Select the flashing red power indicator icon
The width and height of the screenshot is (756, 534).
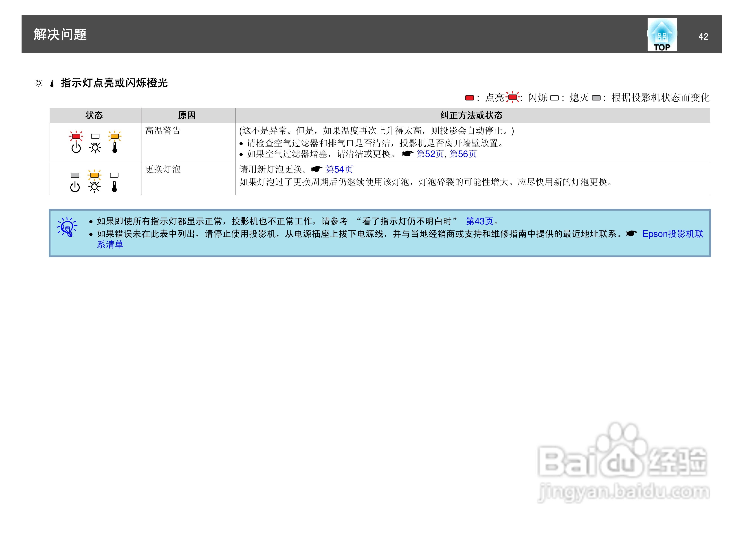coord(76,136)
